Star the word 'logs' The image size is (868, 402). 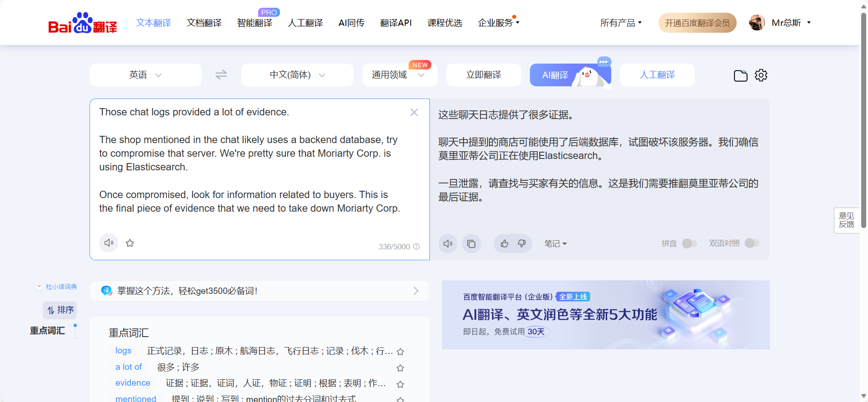coord(400,352)
